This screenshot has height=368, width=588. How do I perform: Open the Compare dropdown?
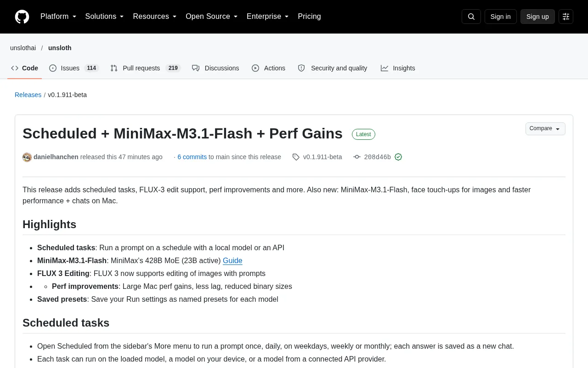point(545,129)
